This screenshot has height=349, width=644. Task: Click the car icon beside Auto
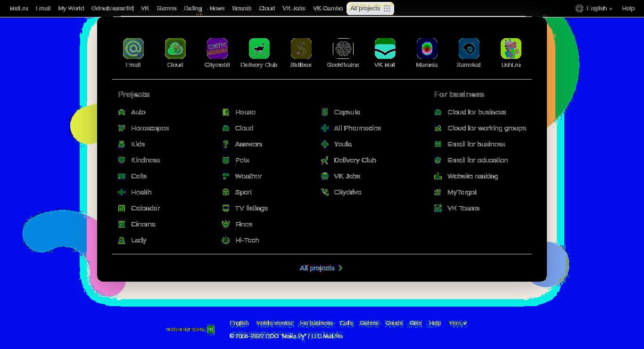click(x=122, y=112)
